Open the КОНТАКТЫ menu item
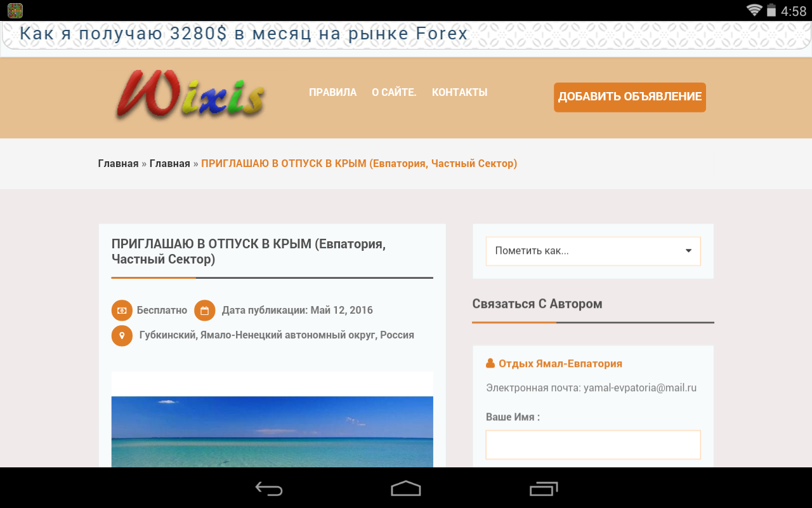Viewport: 812px width, 508px height. point(460,92)
